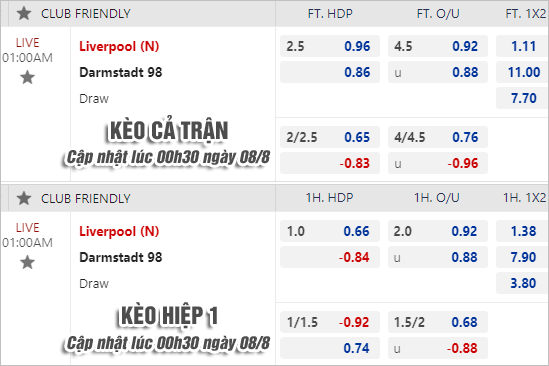Image resolution: width=549 pixels, height=366 pixels.
Task: Open Darmstadt 98 link in full-time section
Action: (x=121, y=72)
